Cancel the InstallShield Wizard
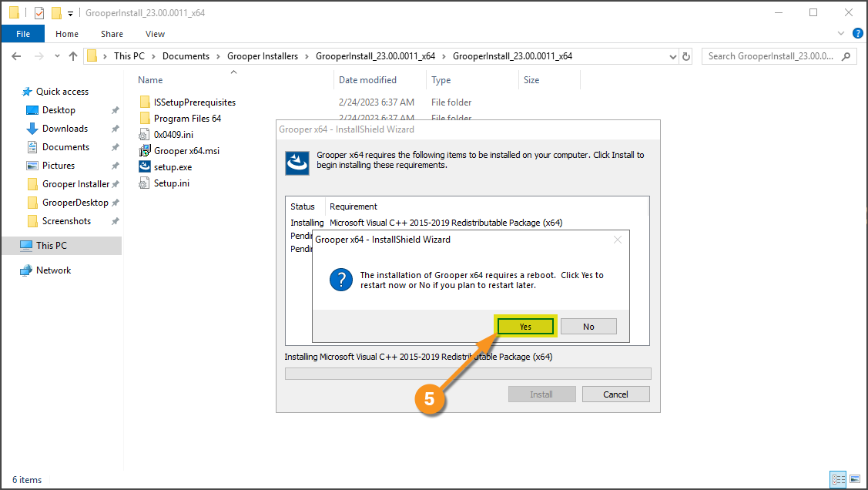868x490 pixels. coord(615,394)
